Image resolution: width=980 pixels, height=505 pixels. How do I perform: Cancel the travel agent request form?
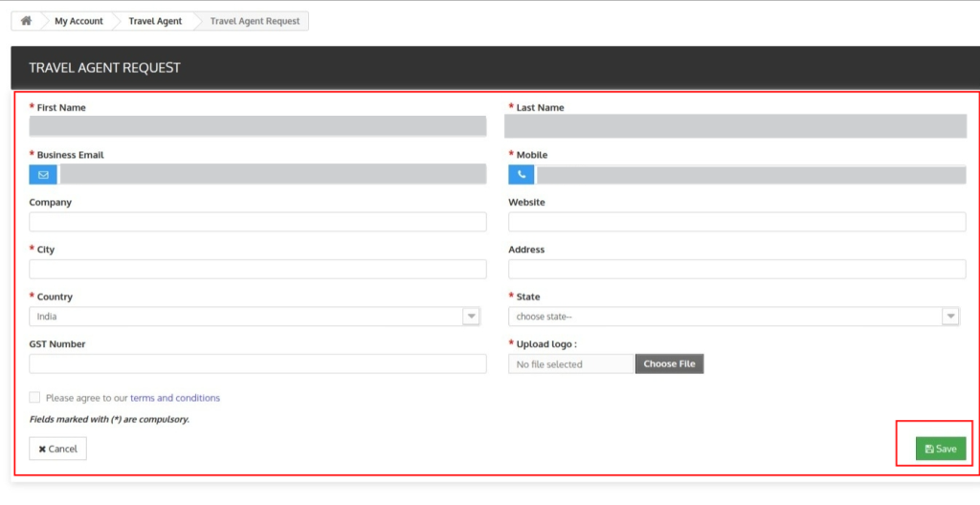[x=57, y=449]
